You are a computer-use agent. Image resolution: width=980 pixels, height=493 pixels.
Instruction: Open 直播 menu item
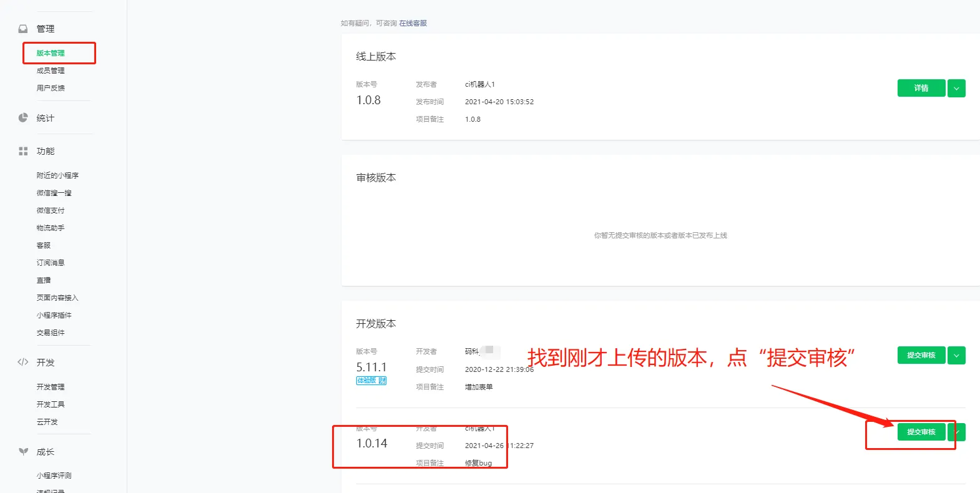coord(44,280)
